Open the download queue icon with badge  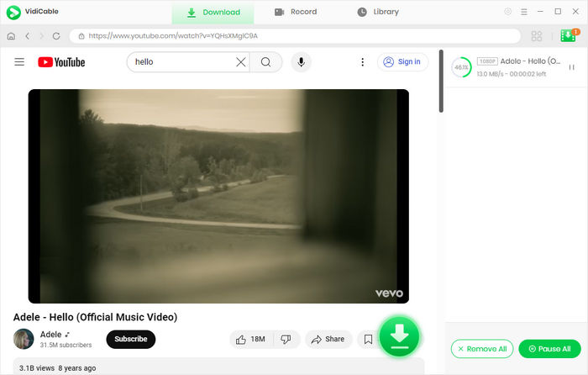(570, 35)
